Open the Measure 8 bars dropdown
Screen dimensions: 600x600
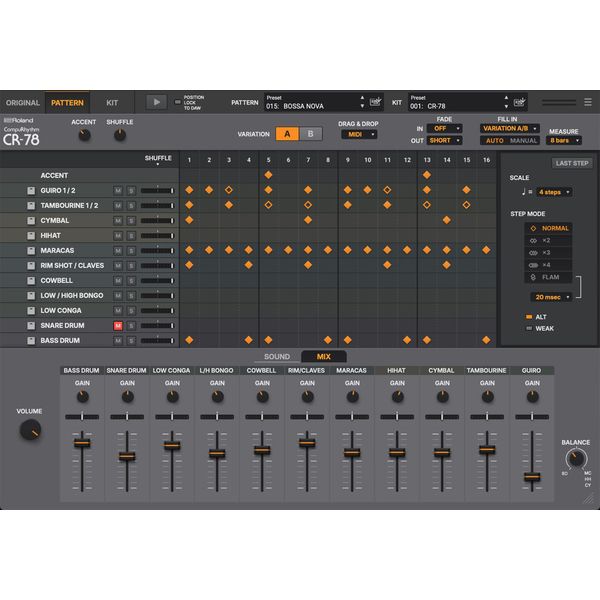(x=564, y=140)
